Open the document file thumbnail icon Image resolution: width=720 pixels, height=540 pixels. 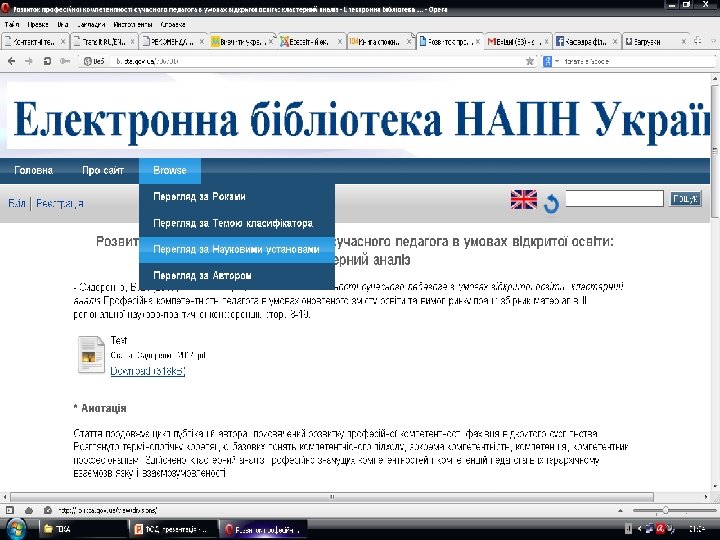click(91, 354)
